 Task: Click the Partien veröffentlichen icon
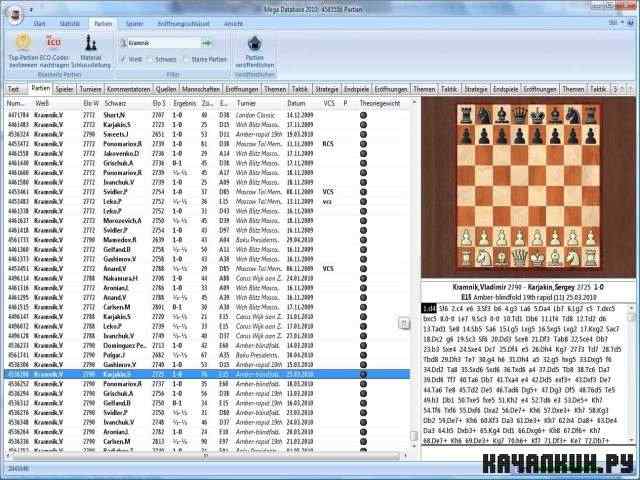pos(254,43)
